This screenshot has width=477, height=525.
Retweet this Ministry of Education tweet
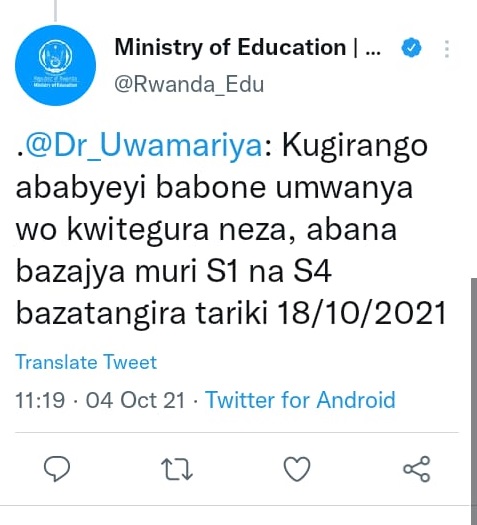(177, 469)
